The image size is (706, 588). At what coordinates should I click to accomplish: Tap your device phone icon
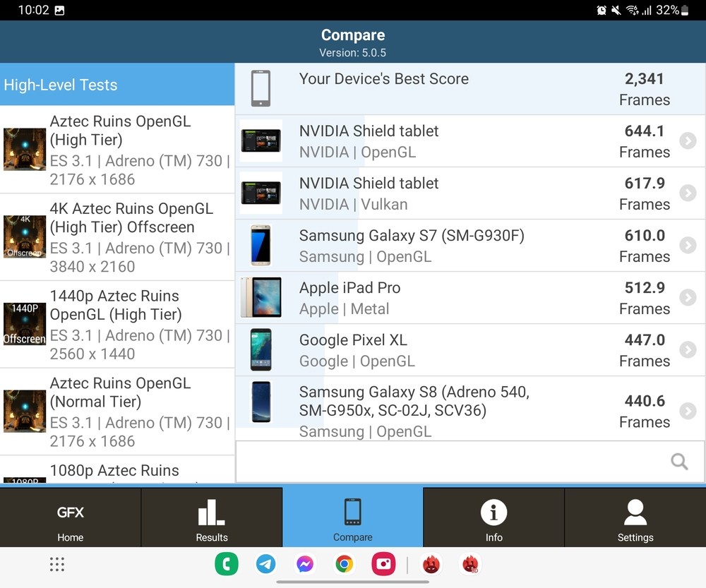click(x=261, y=88)
